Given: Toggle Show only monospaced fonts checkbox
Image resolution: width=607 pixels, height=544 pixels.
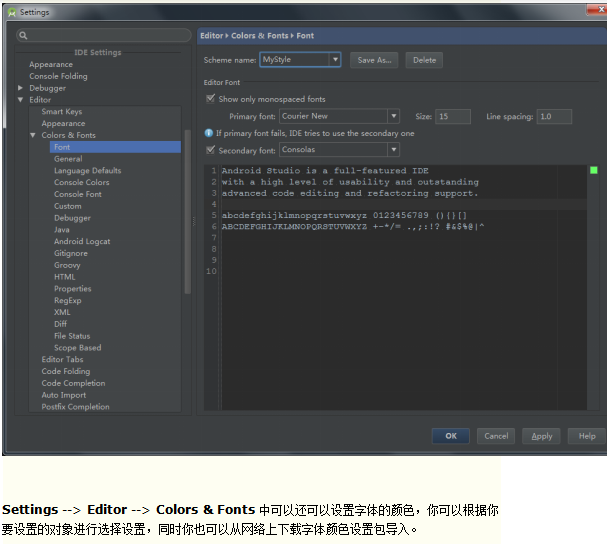Looking at the screenshot, I should point(210,99).
